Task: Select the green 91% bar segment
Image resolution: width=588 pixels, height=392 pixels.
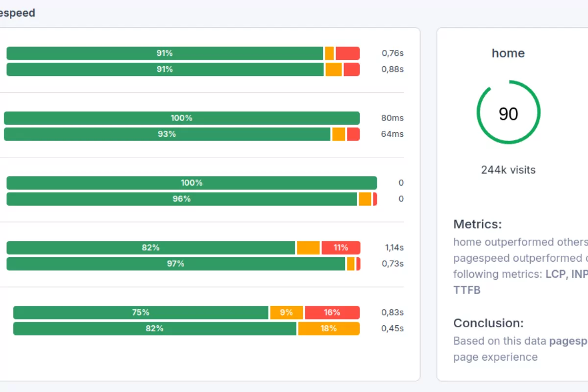Action: pos(164,53)
